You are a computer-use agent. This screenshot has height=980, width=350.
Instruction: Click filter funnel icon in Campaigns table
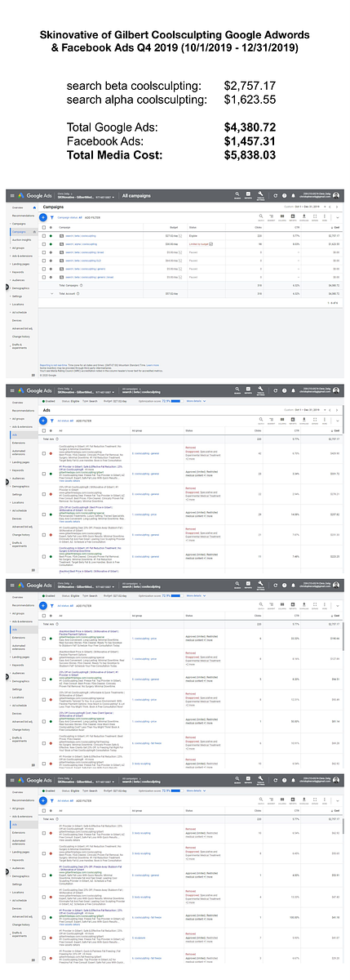(51, 217)
